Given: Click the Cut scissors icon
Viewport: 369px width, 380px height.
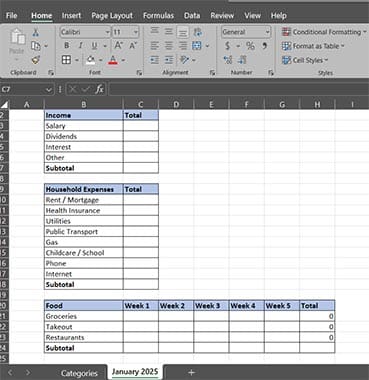Looking at the screenshot, I should (35, 32).
